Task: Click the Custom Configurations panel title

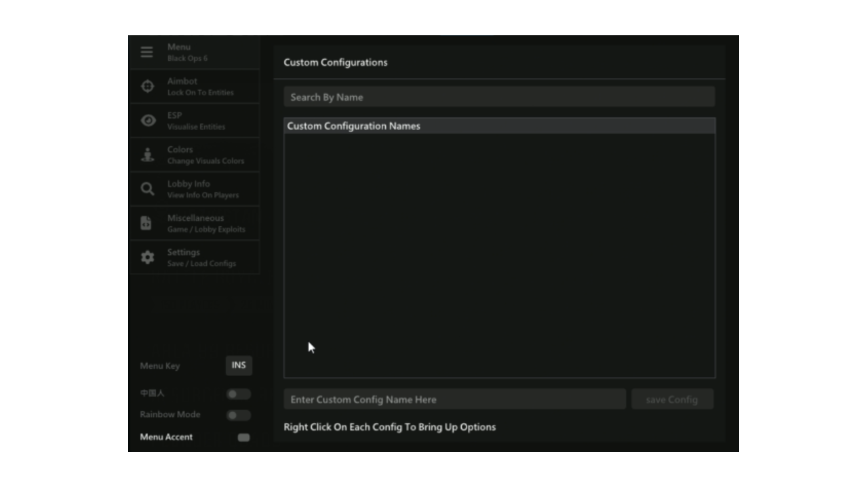Action: (336, 62)
